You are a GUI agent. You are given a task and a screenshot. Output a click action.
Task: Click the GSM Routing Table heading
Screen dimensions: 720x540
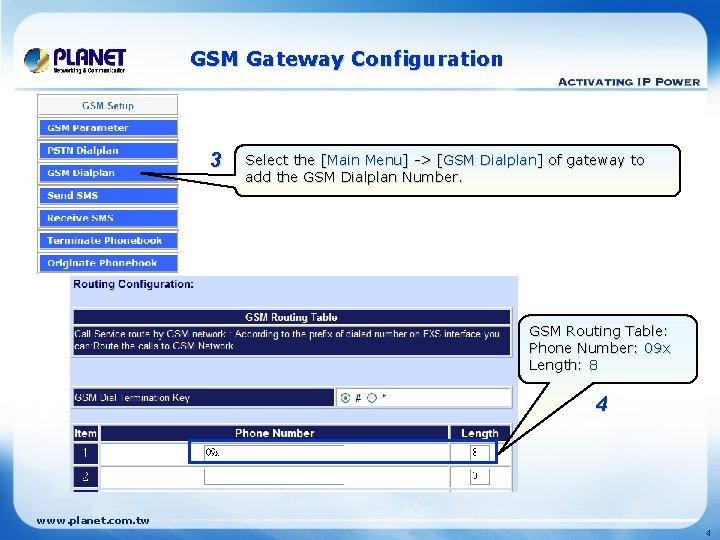click(292, 317)
